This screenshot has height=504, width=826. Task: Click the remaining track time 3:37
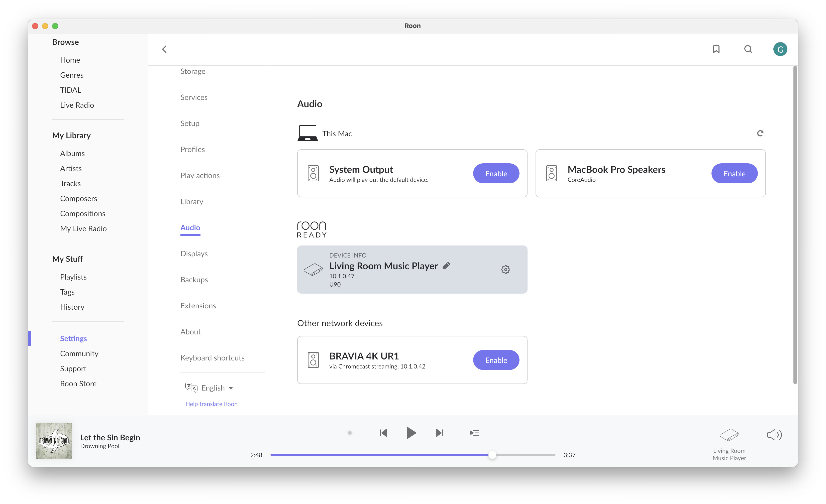pyautogui.click(x=569, y=455)
